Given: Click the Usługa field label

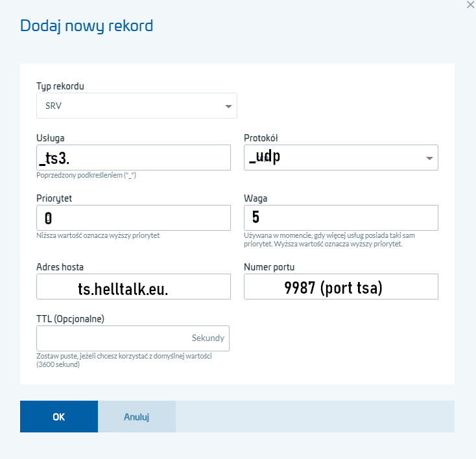Looking at the screenshot, I should click(x=50, y=138).
